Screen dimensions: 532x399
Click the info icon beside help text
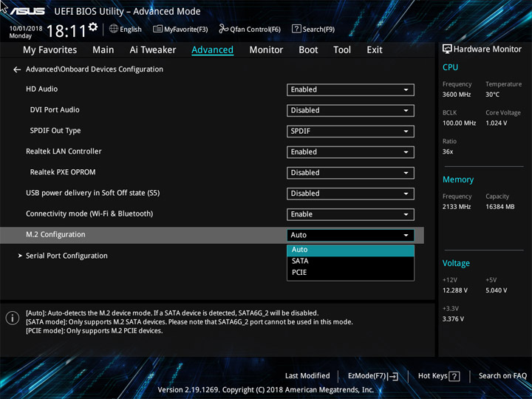13,318
